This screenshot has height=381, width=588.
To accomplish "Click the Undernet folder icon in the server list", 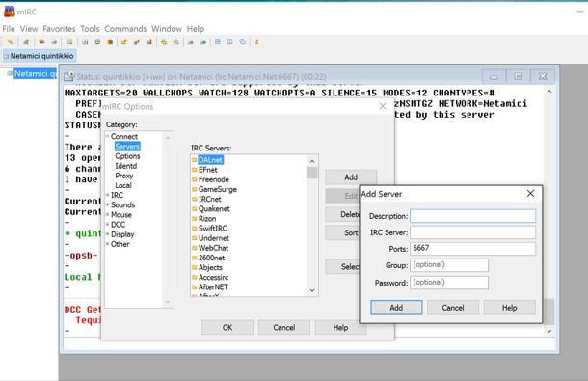I will pyautogui.click(x=195, y=238).
